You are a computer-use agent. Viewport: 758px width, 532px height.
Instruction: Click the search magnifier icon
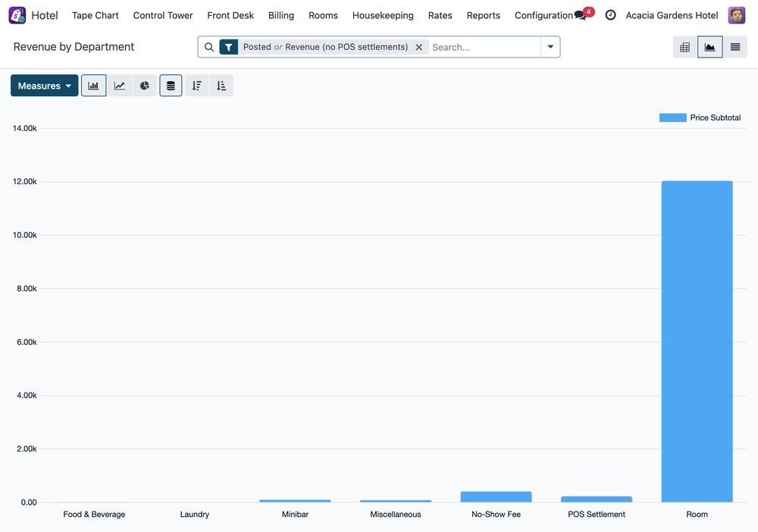209,47
